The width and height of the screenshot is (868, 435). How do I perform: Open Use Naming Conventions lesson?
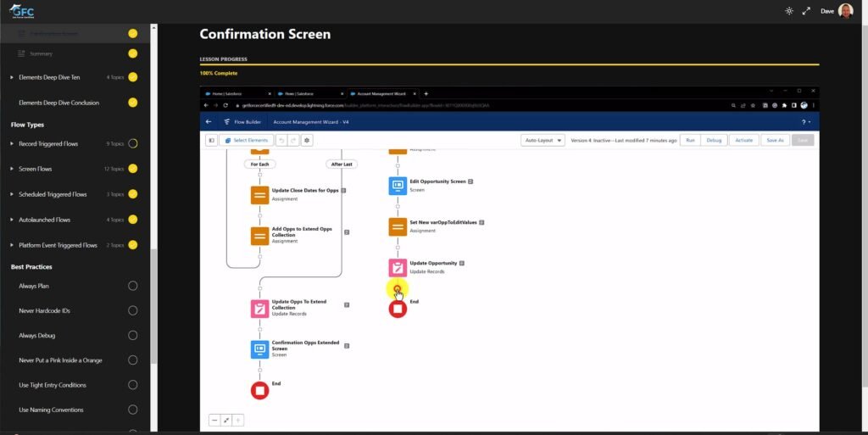[x=51, y=410]
